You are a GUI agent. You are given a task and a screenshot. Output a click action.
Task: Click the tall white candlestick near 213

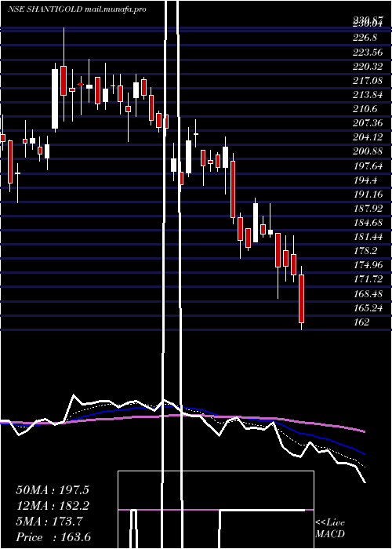click(55, 99)
